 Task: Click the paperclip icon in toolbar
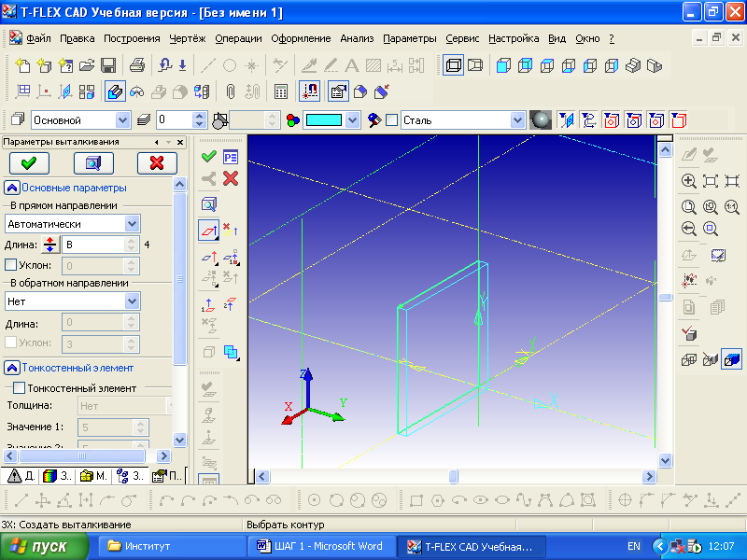tap(231, 91)
